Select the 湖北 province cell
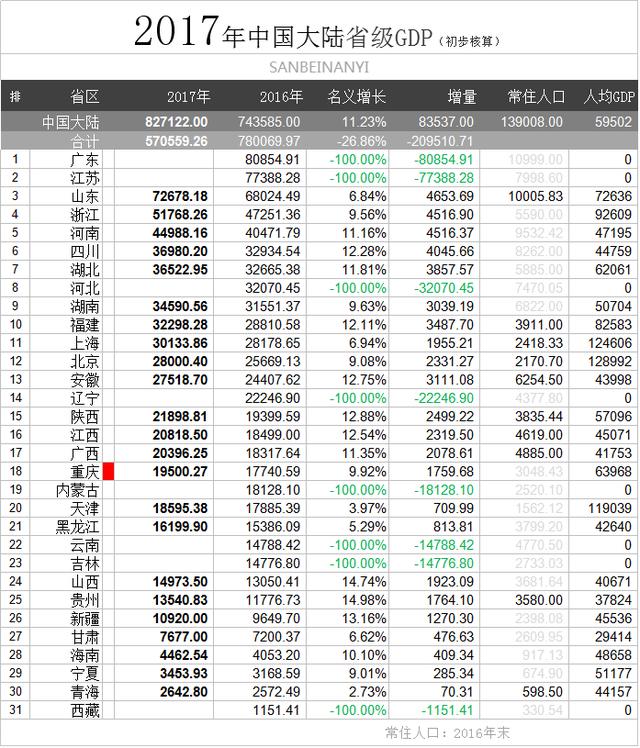The height and width of the screenshot is (748, 640). pos(84,270)
